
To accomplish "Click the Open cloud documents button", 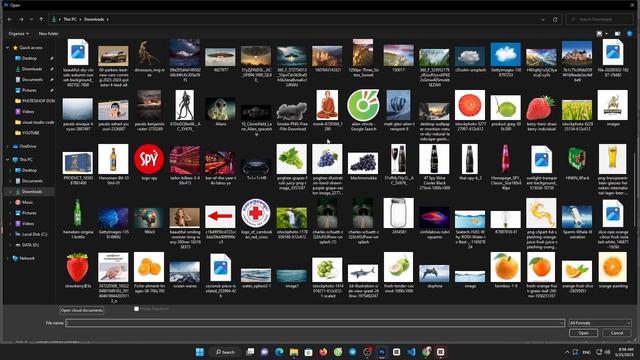I will [82, 310].
